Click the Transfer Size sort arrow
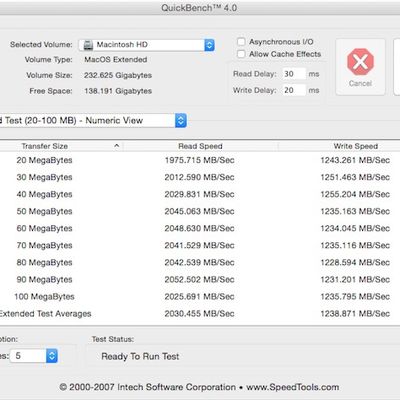This screenshot has height=400, width=400. pyautogui.click(x=117, y=146)
